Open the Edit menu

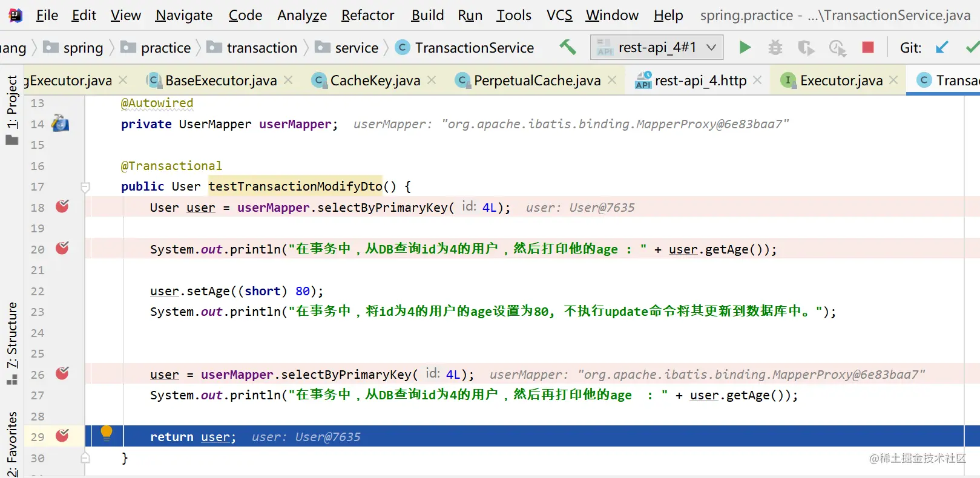84,15
